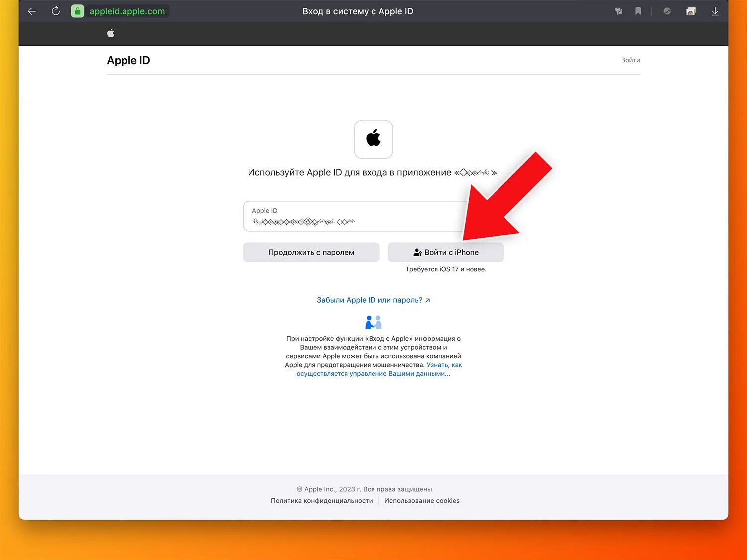Viewport: 747px width, 560px height.
Task: Click the Используйте Apple ID для входа text
Action: point(373,172)
